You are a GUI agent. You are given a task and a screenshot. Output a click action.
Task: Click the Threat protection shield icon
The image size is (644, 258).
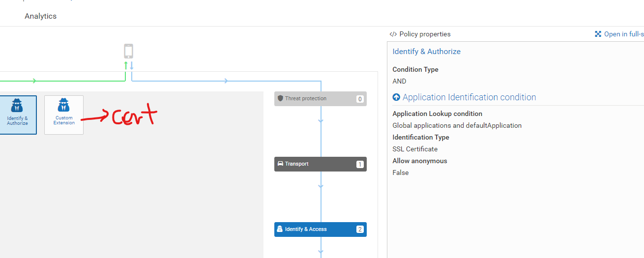[x=281, y=98]
